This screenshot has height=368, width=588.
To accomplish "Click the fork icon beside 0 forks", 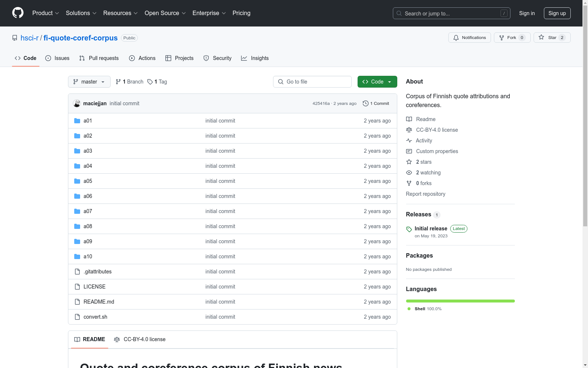I will (x=409, y=183).
